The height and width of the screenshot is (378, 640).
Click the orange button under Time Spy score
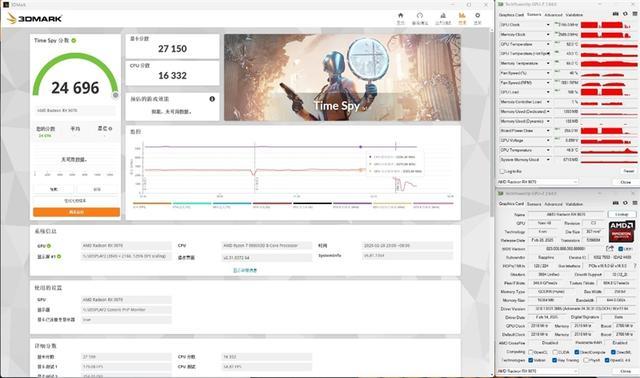tap(76, 212)
